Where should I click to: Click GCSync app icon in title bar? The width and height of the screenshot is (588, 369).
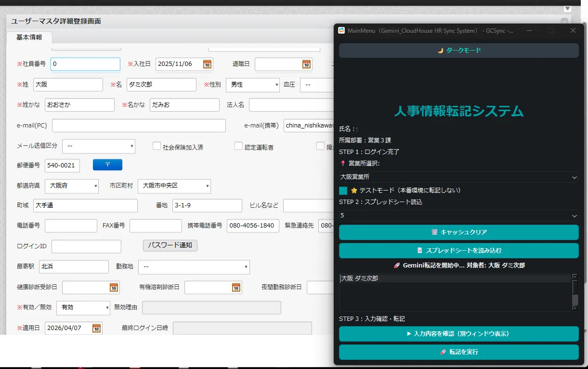pos(341,30)
